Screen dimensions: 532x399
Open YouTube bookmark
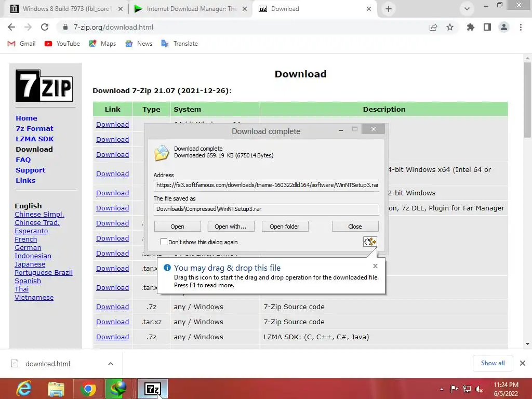[62, 44]
